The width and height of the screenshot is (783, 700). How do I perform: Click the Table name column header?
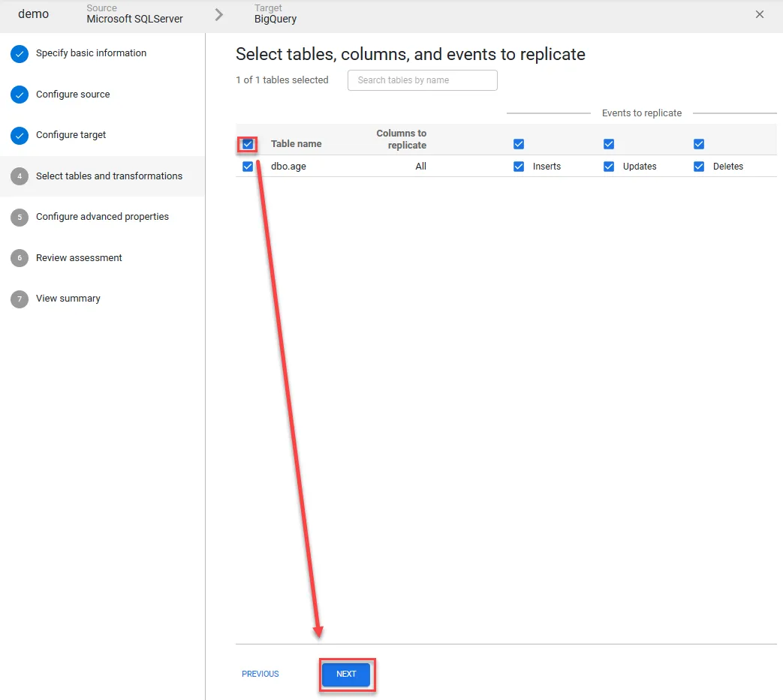296,144
